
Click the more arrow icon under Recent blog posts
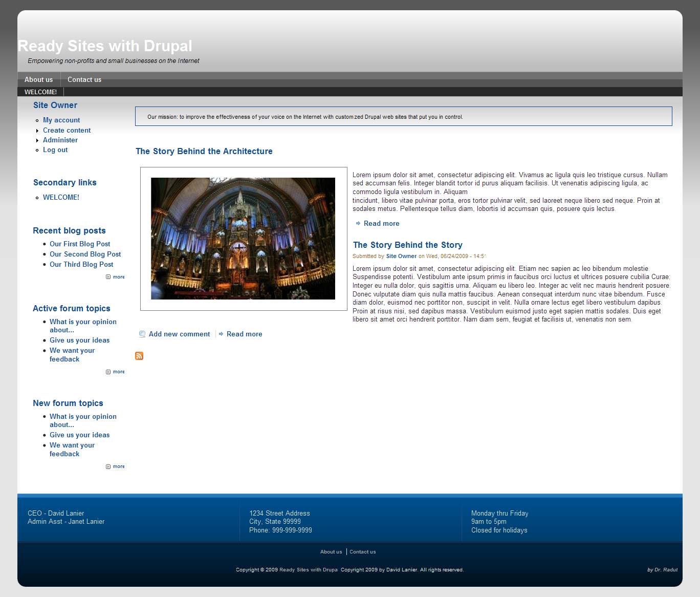point(108,277)
